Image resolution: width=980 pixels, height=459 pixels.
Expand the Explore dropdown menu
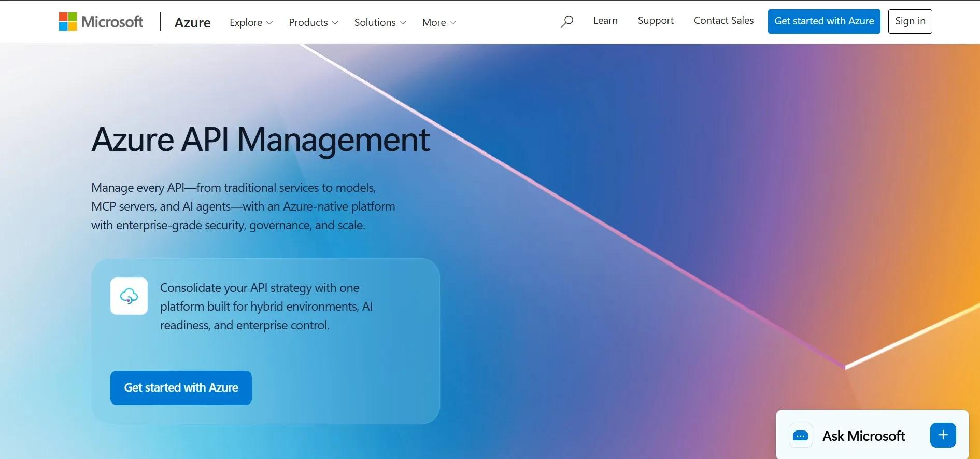[251, 22]
